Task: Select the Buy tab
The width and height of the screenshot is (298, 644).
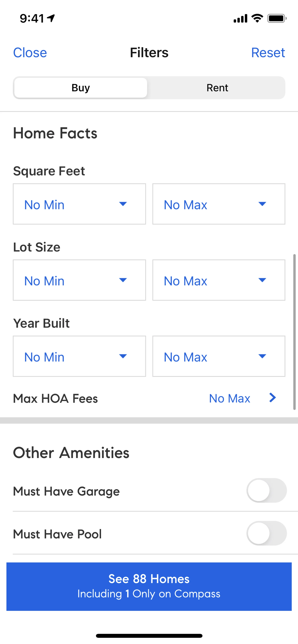Action: tap(81, 88)
